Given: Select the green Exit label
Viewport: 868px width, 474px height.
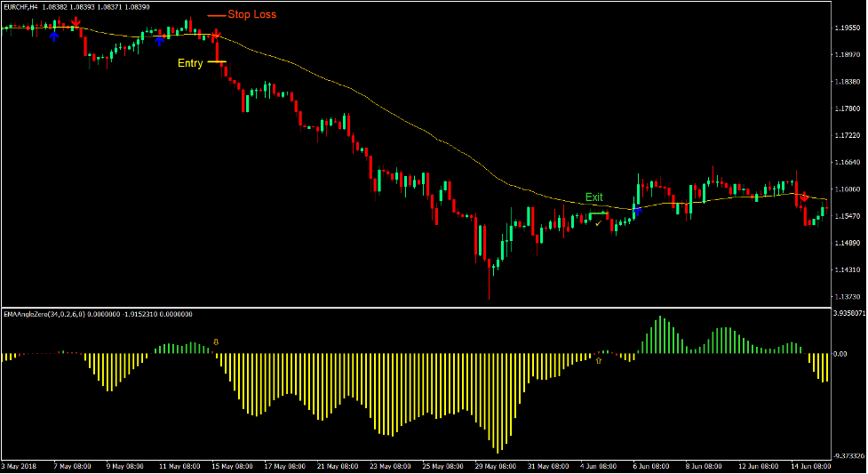Looking at the screenshot, I should pos(594,197).
